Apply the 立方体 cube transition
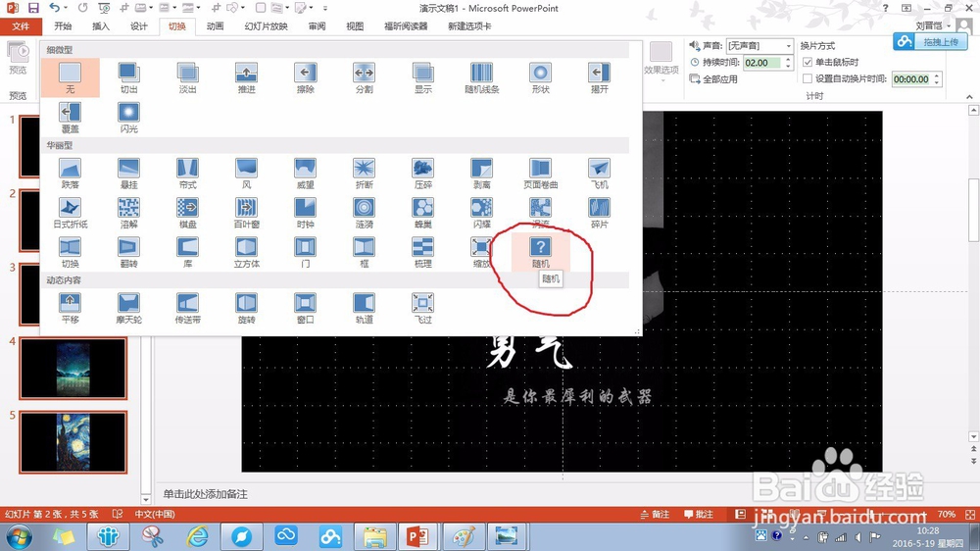This screenshot has width=980, height=551. tap(246, 252)
